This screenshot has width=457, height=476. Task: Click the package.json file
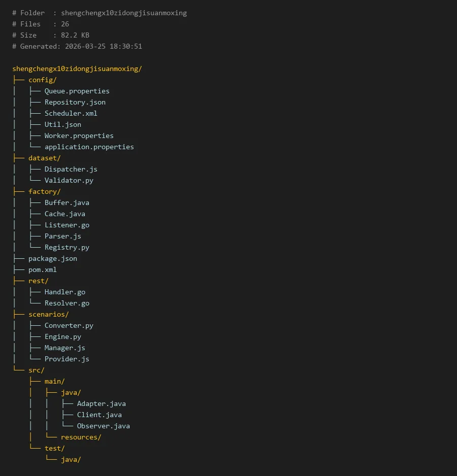click(52, 258)
